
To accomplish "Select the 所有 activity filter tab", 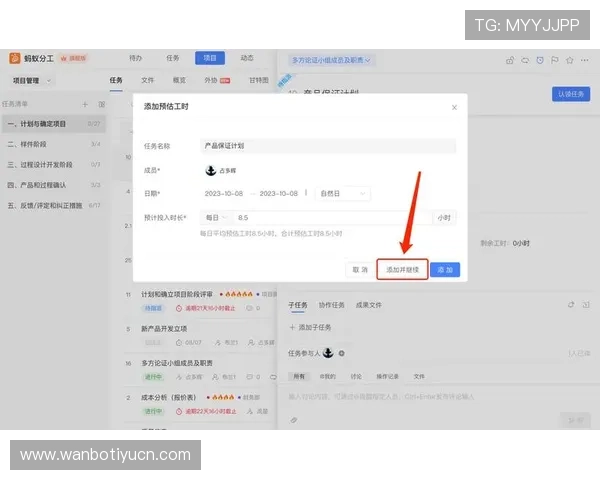I will coord(299,376).
